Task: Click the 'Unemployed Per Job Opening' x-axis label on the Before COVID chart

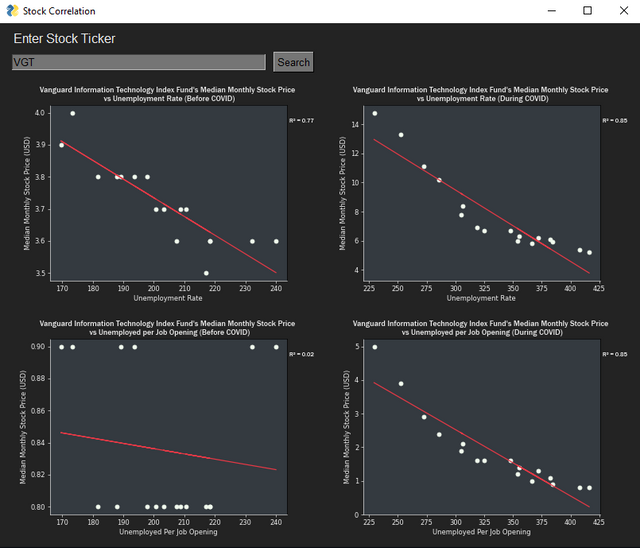Action: pyautogui.click(x=168, y=532)
